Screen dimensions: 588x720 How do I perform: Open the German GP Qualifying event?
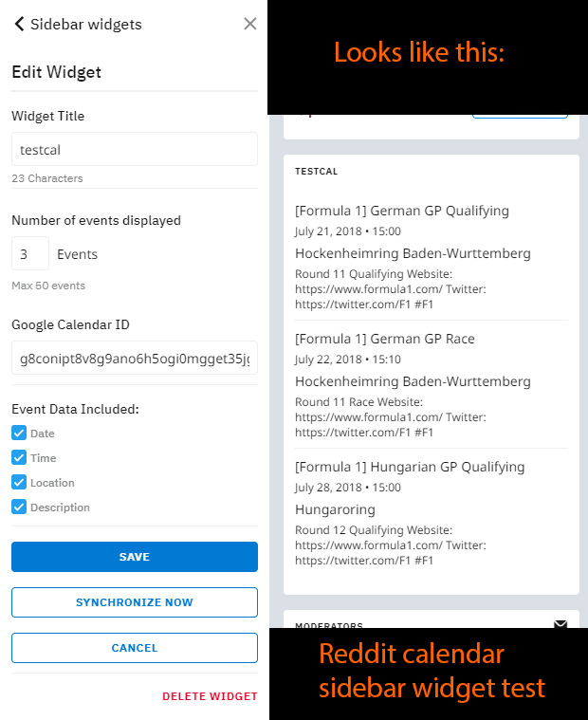(x=402, y=211)
